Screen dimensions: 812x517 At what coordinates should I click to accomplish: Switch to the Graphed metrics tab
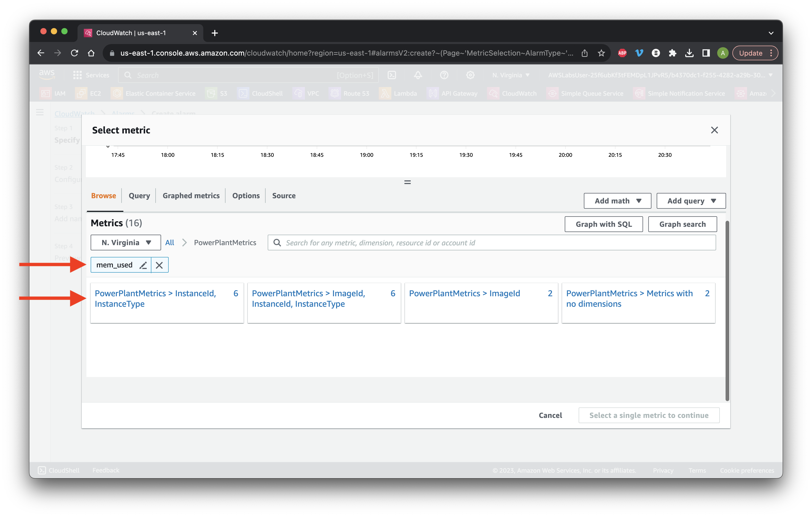(x=191, y=195)
